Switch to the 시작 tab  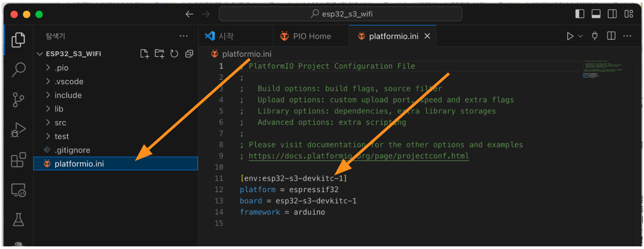coord(236,36)
